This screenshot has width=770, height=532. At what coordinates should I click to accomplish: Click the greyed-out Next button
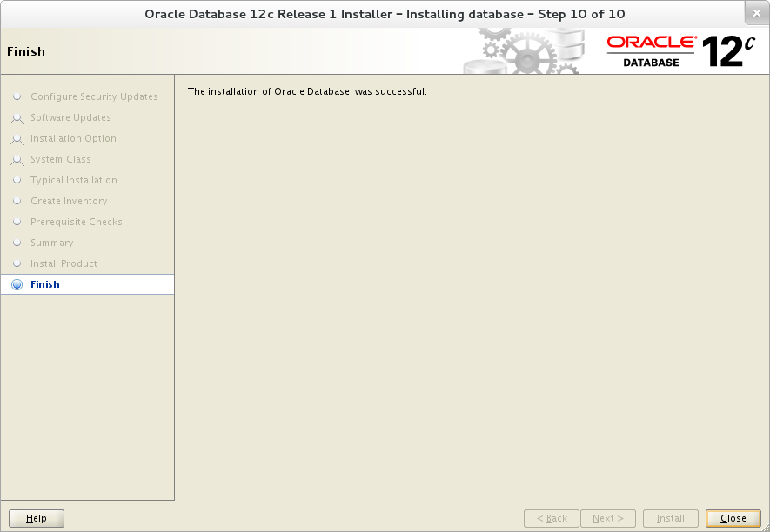tap(608, 518)
